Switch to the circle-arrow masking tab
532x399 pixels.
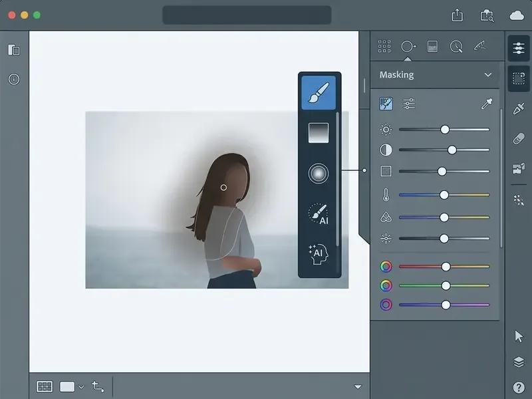click(408, 47)
